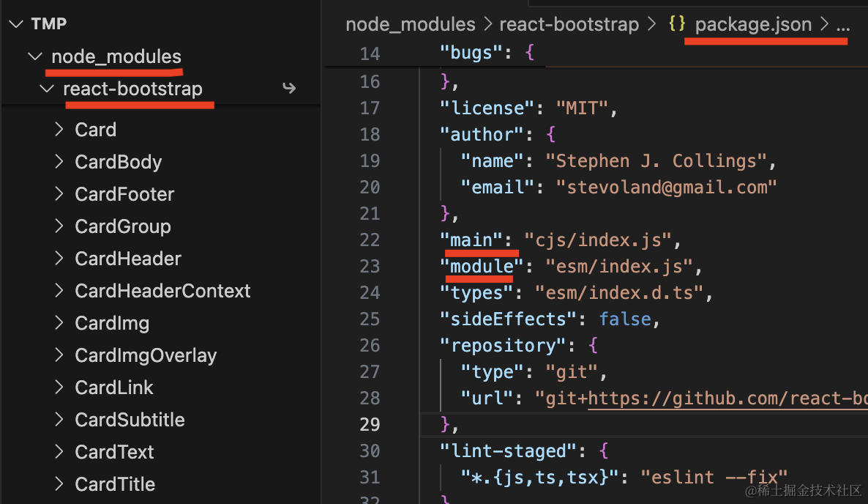Select the CardHeaderContext folder name
Image resolution: width=868 pixels, height=504 pixels.
click(162, 291)
